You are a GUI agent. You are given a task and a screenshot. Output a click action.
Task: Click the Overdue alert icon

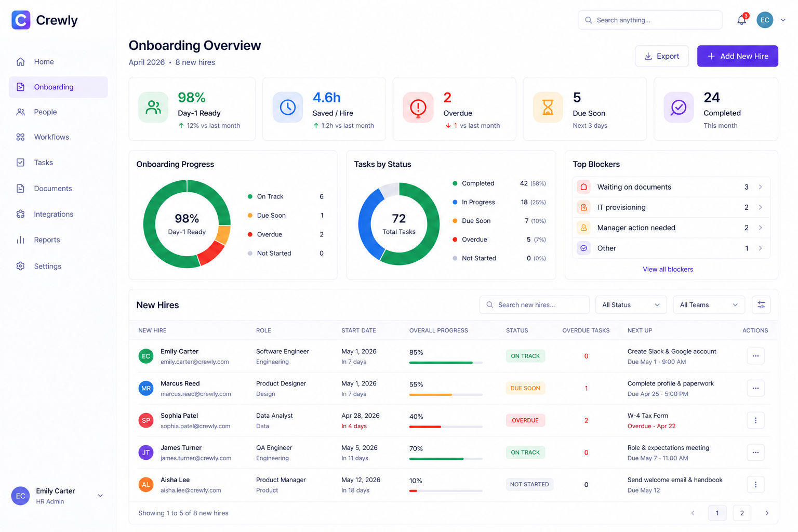[418, 108]
